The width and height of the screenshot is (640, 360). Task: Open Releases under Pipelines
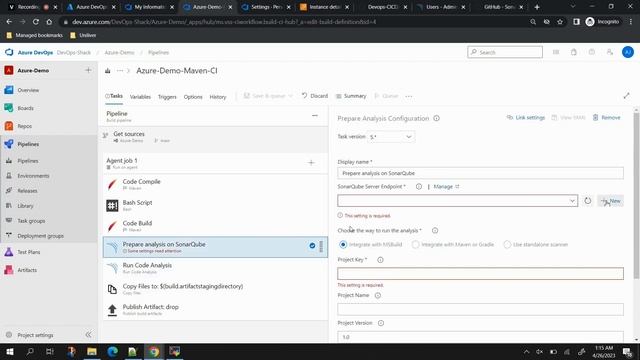click(27, 191)
